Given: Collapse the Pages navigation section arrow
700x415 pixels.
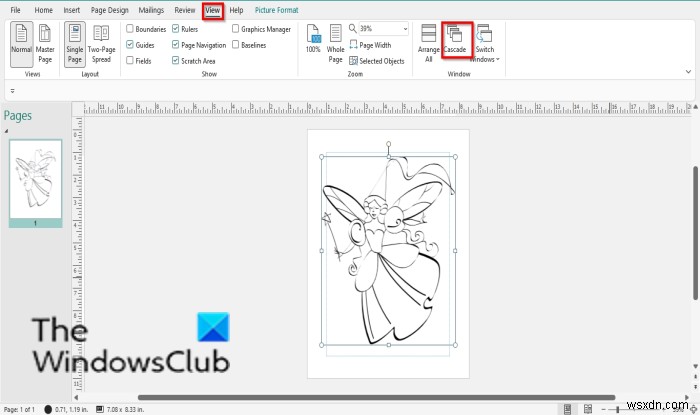Looking at the screenshot, I should tap(6, 131).
